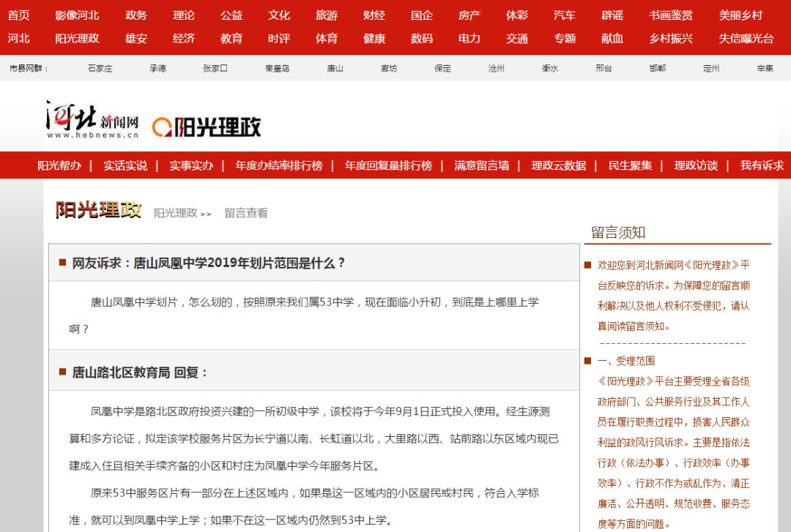Image resolution: width=791 pixels, height=532 pixels.
Task: Click the 首页 home link
Action: (18, 15)
